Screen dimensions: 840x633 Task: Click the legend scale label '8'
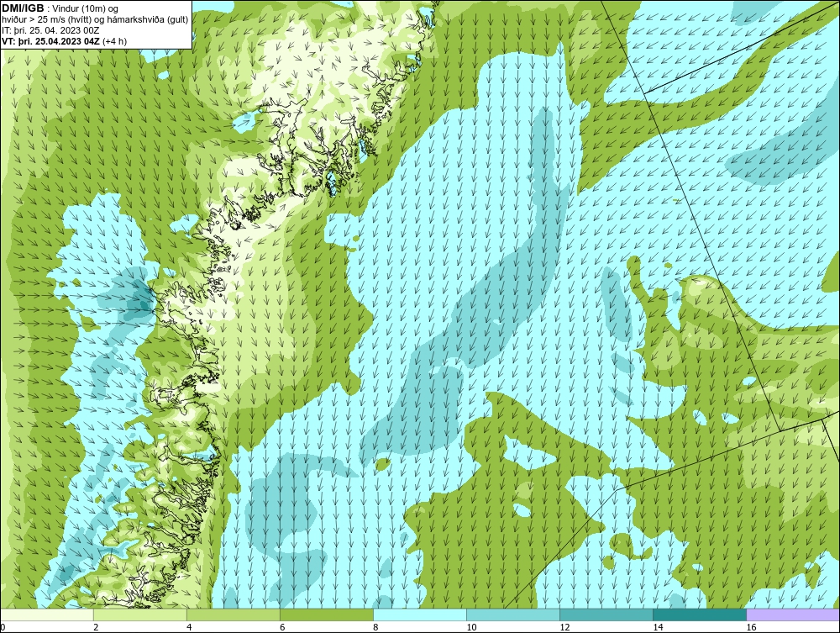click(x=376, y=627)
